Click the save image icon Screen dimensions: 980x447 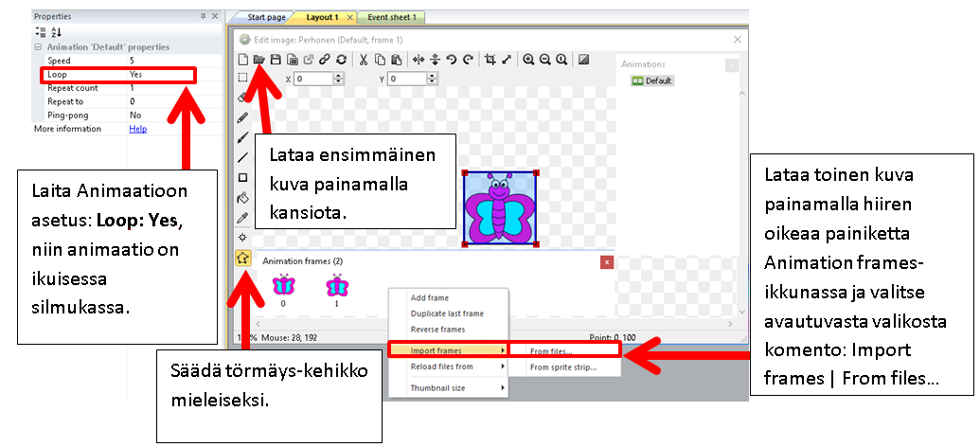pos(275,59)
